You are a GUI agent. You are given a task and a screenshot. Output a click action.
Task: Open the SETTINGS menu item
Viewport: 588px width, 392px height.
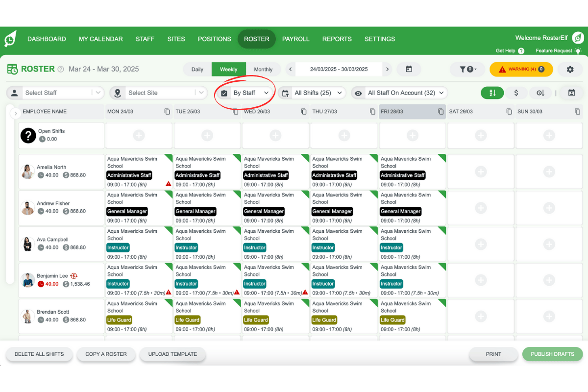click(380, 39)
